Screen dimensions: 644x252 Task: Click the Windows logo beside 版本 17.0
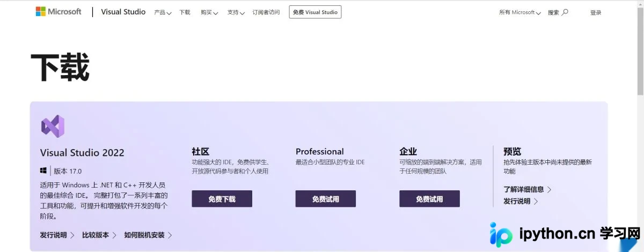[43, 171]
